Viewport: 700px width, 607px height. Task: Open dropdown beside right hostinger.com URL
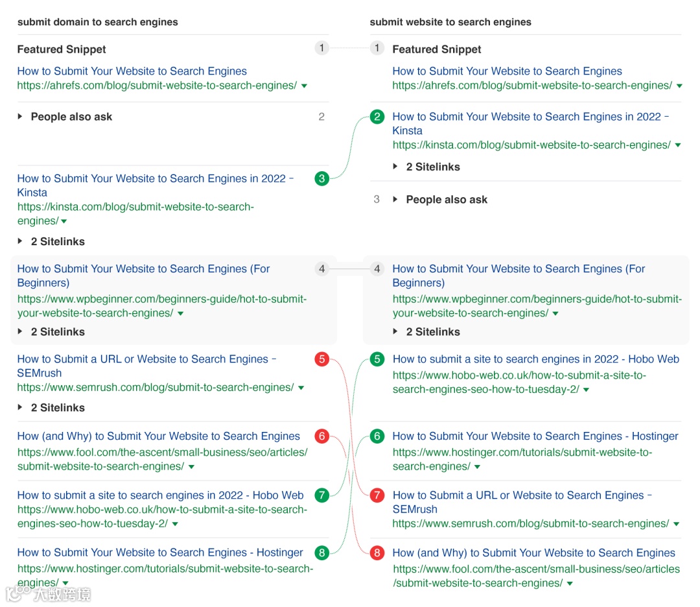coord(477,467)
